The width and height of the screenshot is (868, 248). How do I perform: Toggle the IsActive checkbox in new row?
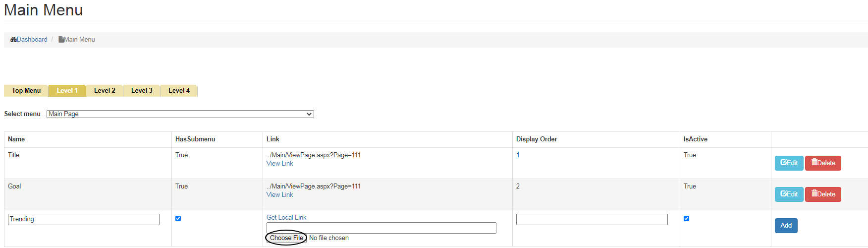pos(687,219)
